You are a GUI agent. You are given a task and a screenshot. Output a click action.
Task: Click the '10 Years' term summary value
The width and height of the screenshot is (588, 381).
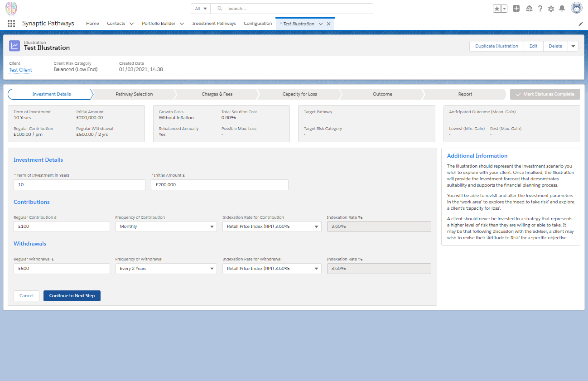click(22, 118)
